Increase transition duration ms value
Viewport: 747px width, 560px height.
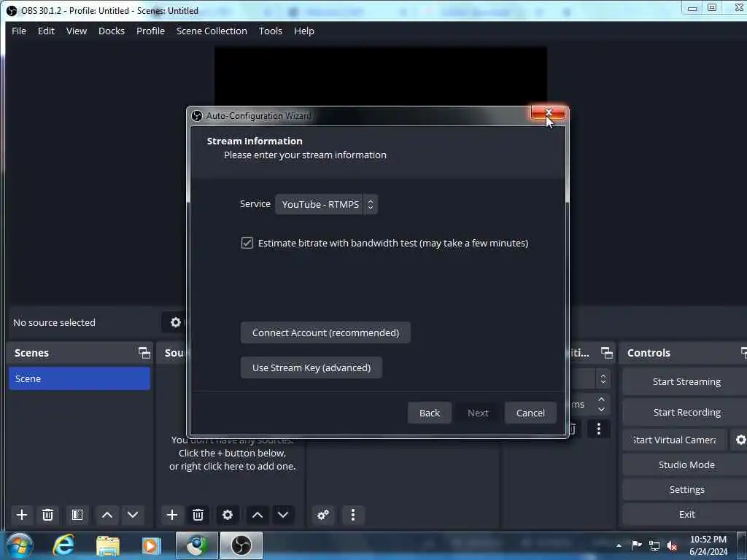(601, 400)
